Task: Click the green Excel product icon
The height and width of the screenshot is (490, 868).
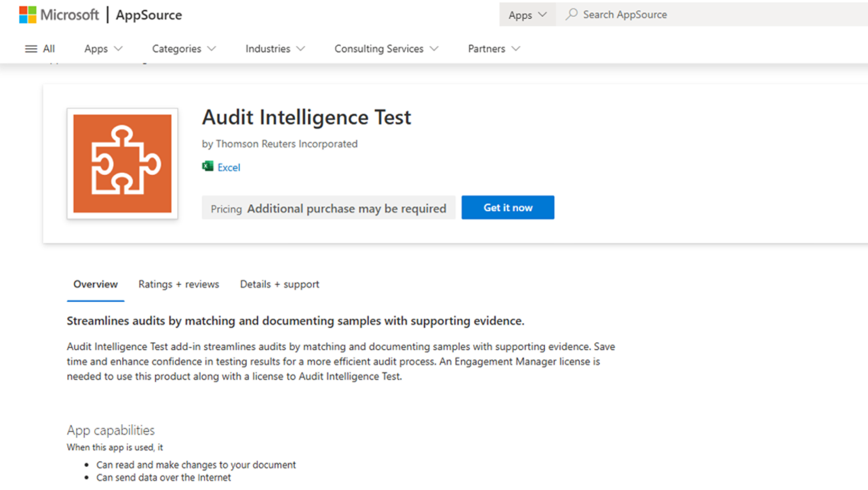Action: [208, 167]
